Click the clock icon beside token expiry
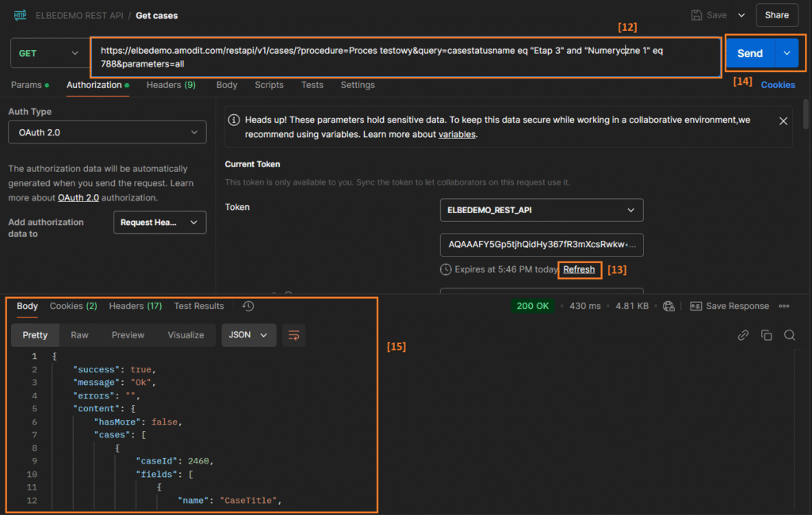This screenshot has width=812, height=515. pos(446,269)
